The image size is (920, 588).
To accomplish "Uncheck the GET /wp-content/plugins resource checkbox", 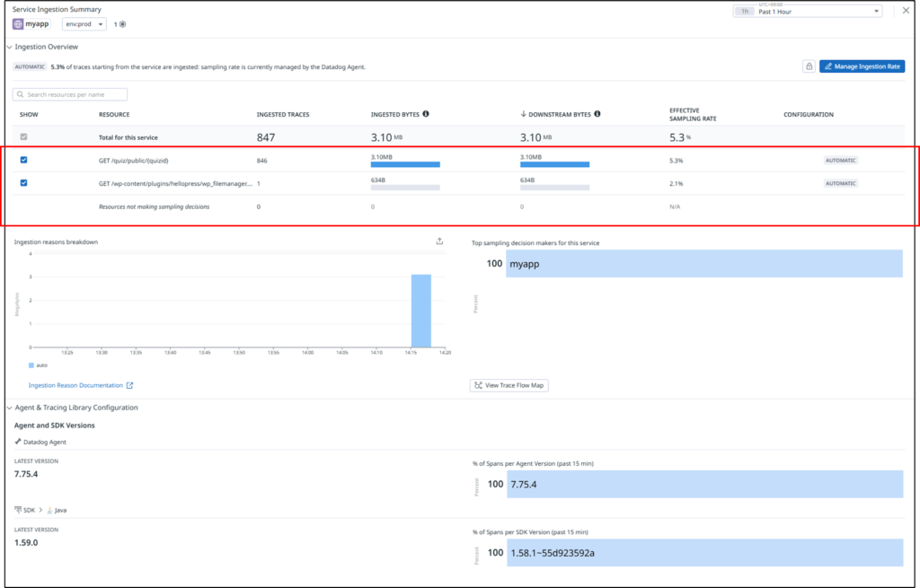I will point(24,183).
